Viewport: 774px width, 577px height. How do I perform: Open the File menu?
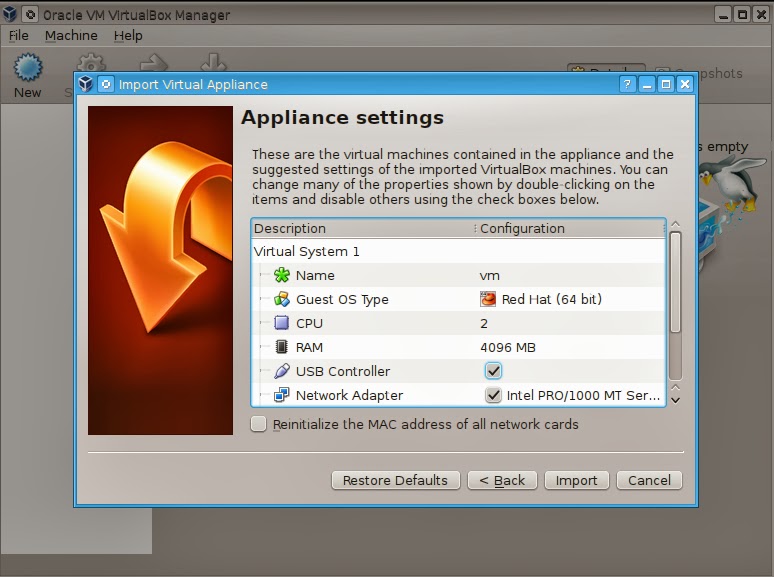click(x=19, y=36)
